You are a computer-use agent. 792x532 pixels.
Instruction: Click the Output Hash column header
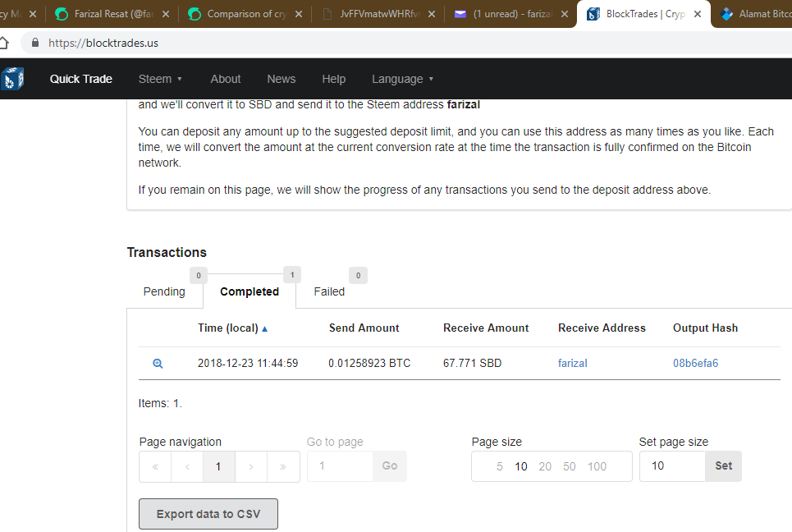705,328
